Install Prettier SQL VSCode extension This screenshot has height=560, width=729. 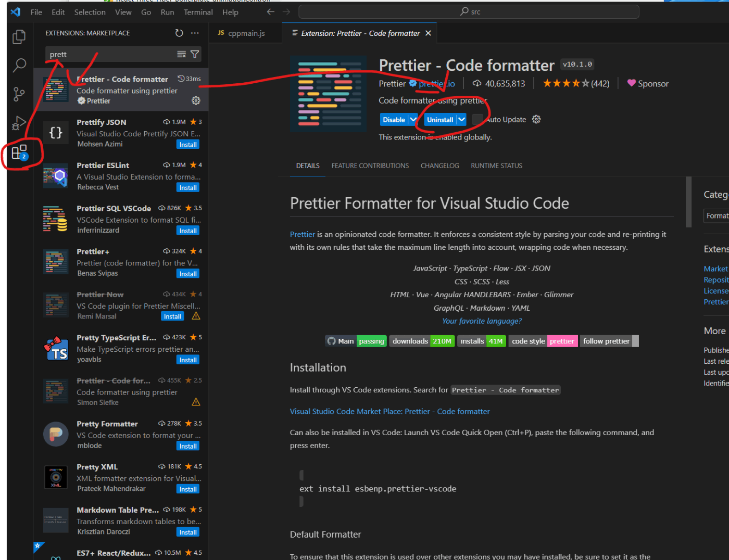(x=188, y=231)
